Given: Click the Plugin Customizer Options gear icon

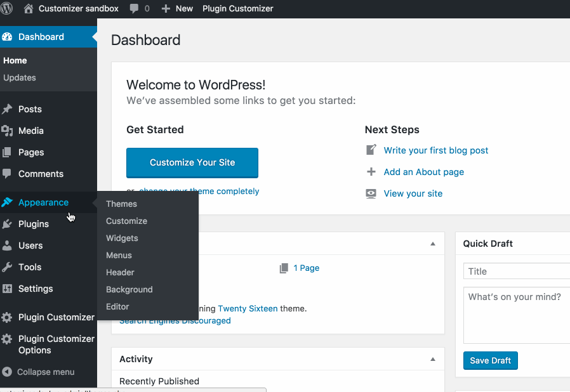Looking at the screenshot, I should click(x=7, y=339).
